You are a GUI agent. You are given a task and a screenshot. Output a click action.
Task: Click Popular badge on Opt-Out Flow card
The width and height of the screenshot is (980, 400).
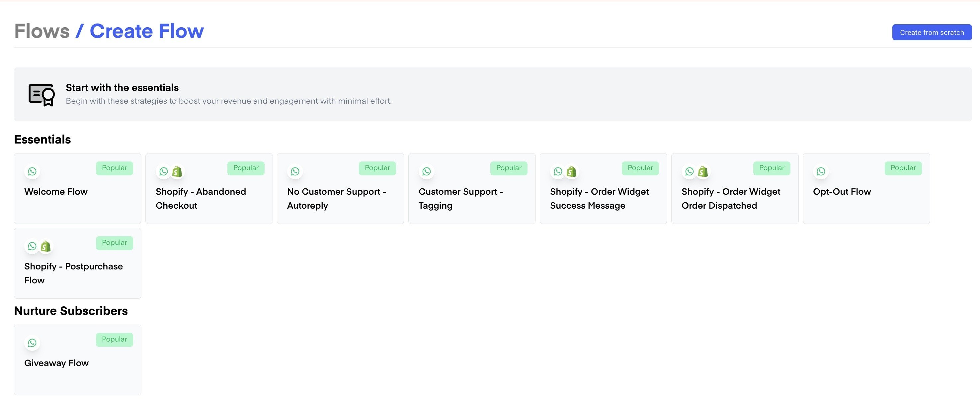pyautogui.click(x=903, y=168)
